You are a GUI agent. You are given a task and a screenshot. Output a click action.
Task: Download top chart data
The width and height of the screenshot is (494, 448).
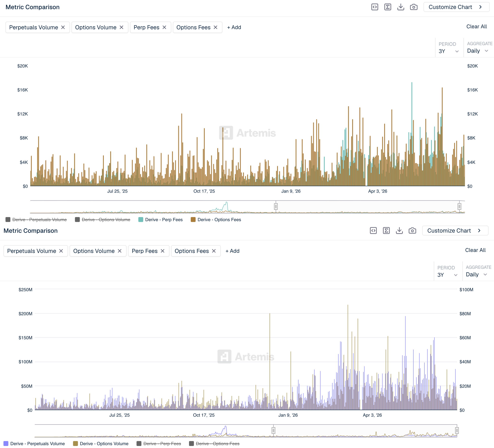coord(401,7)
